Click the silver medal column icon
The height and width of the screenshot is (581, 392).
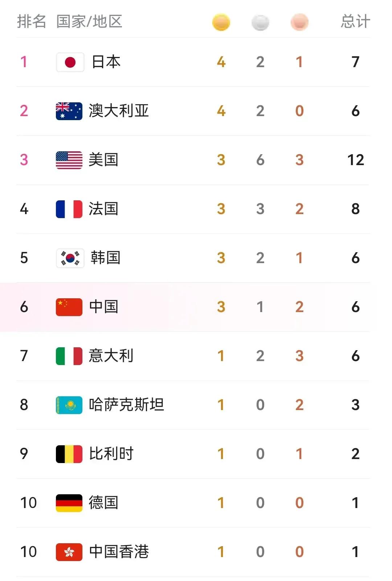(260, 22)
